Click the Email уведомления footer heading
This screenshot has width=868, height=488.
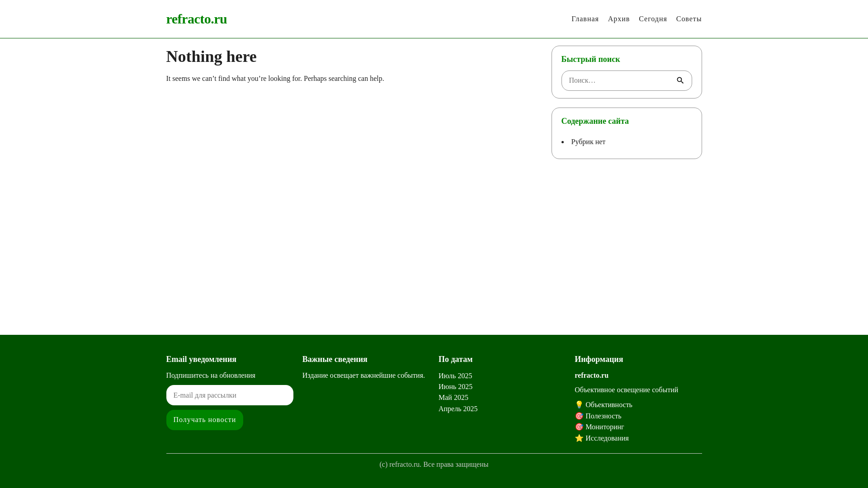[201, 359]
